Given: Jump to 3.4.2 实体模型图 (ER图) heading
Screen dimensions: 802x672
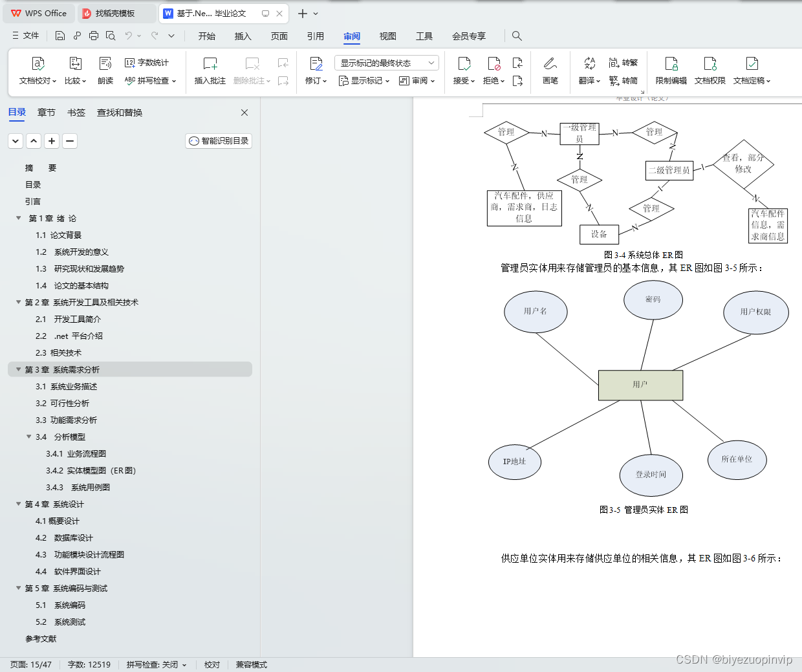Looking at the screenshot, I should (91, 470).
